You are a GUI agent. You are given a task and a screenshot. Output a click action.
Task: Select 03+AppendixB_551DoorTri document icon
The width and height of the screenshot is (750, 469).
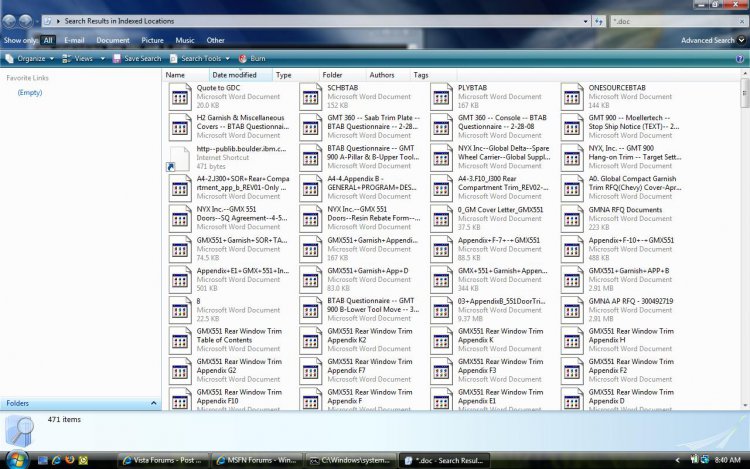pyautogui.click(x=441, y=310)
